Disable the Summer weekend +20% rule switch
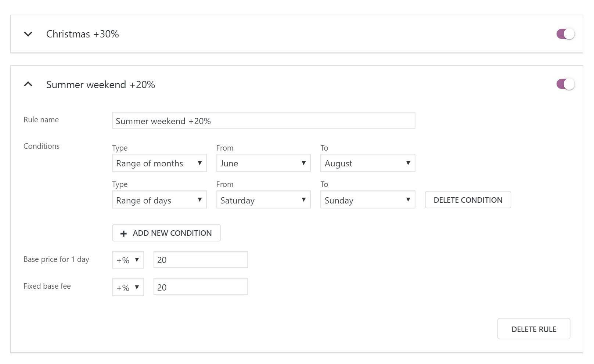Viewport: 594px width, 364px height. click(565, 84)
